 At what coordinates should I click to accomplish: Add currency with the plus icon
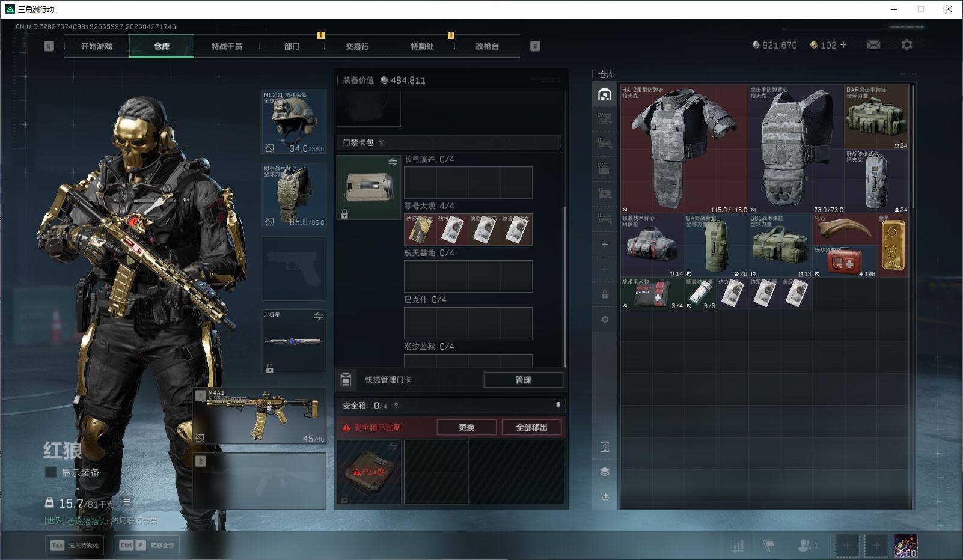point(843,45)
